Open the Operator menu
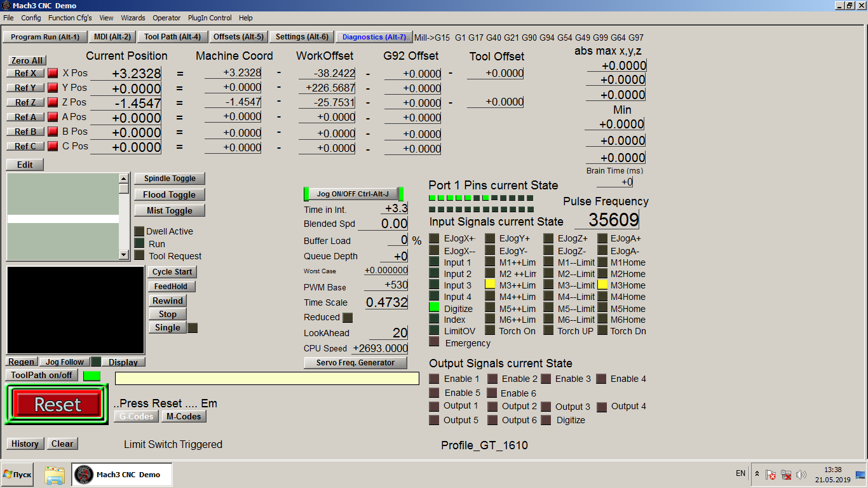The width and height of the screenshot is (868, 488). (x=166, y=18)
